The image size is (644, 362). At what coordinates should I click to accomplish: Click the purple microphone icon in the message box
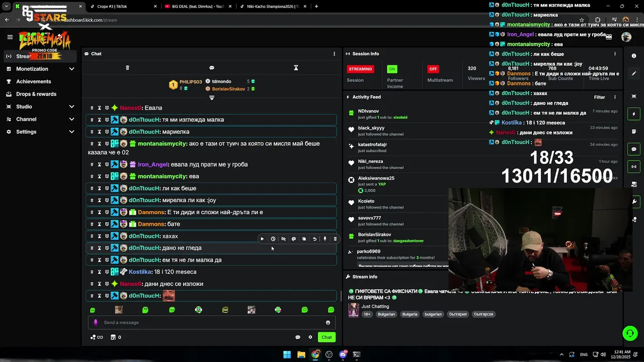pos(96,323)
